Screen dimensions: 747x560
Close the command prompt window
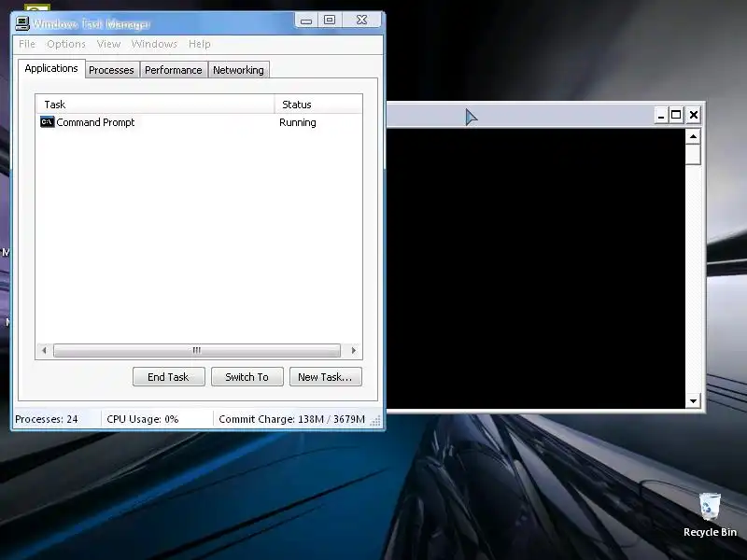[694, 115]
